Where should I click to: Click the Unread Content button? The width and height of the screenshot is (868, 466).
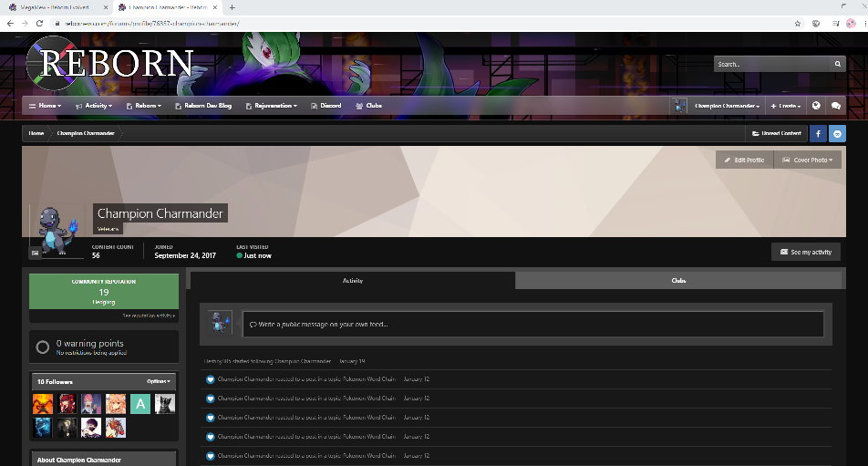click(x=776, y=133)
